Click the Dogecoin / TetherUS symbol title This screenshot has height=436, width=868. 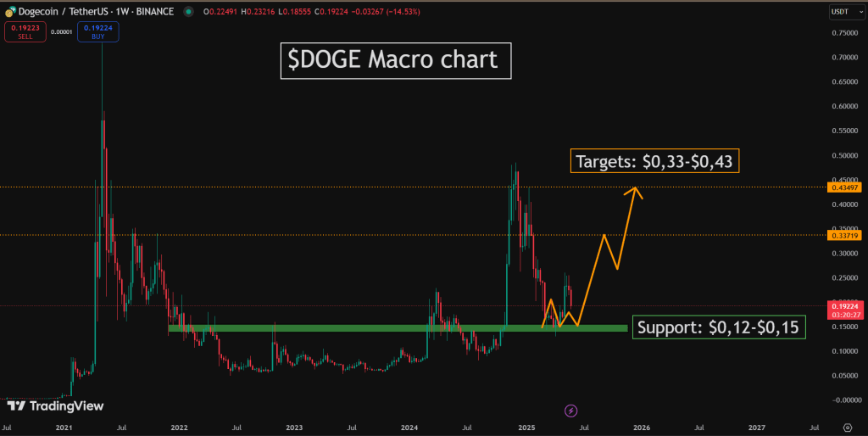coord(96,12)
